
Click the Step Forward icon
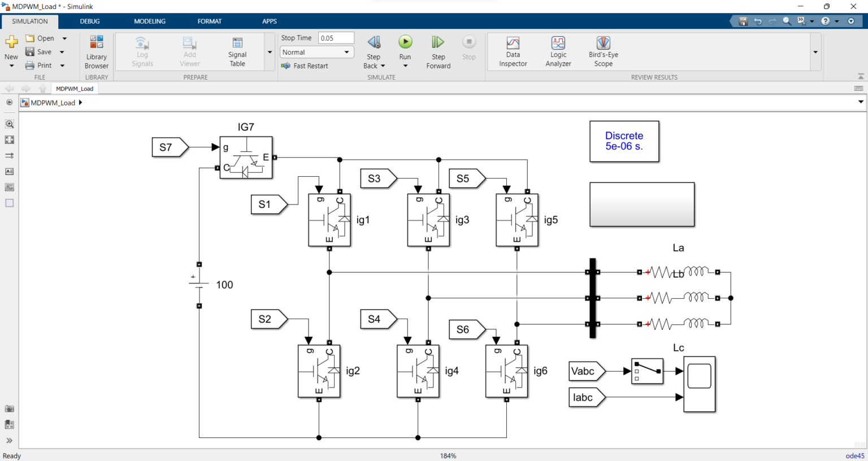(439, 42)
